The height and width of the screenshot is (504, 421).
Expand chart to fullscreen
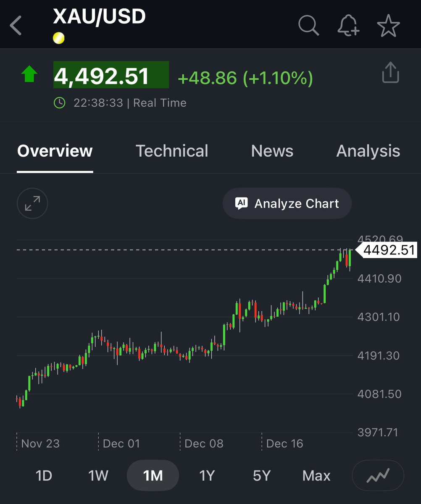[x=32, y=204]
